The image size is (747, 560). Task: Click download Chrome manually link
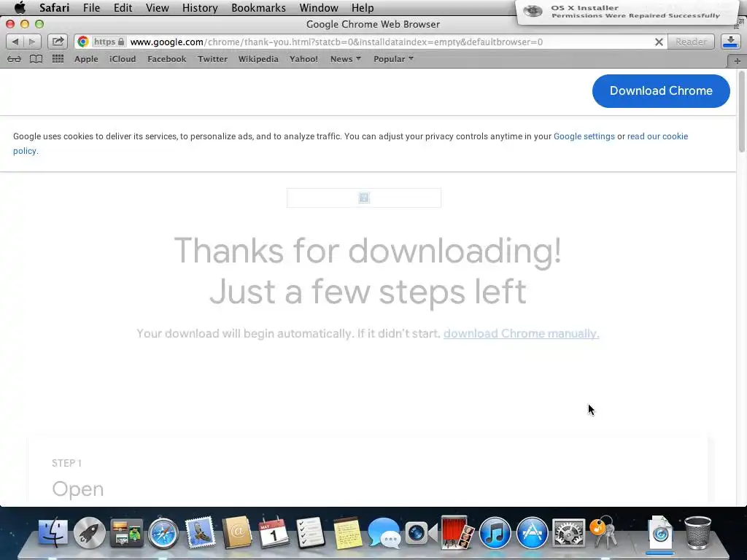(521, 333)
